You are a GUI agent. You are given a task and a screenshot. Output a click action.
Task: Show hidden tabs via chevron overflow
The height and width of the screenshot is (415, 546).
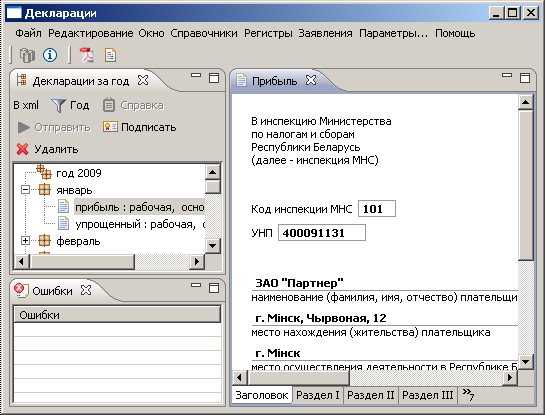468,394
